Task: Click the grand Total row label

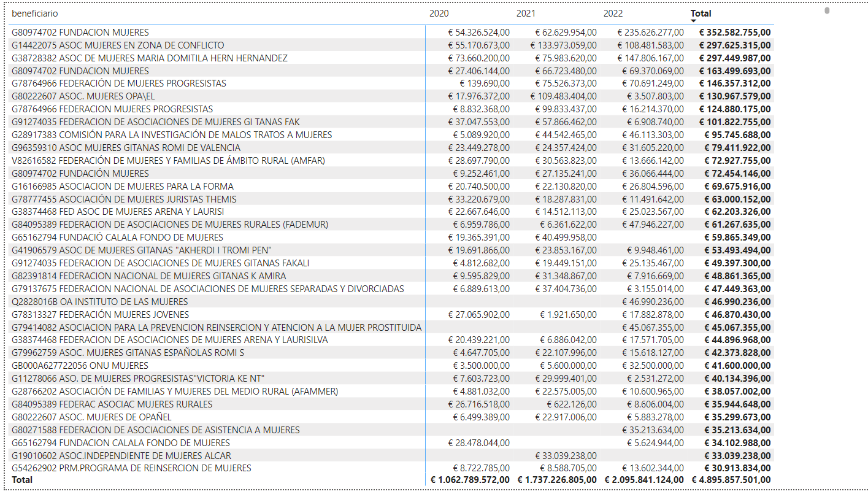Action: pyautogui.click(x=22, y=479)
